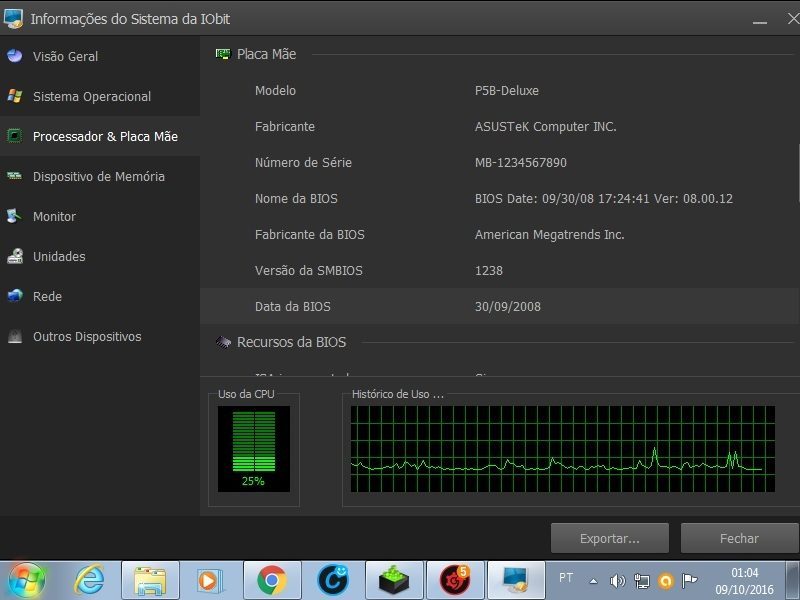
Task: Launch Internet Explorer from the taskbar
Action: coord(89,580)
